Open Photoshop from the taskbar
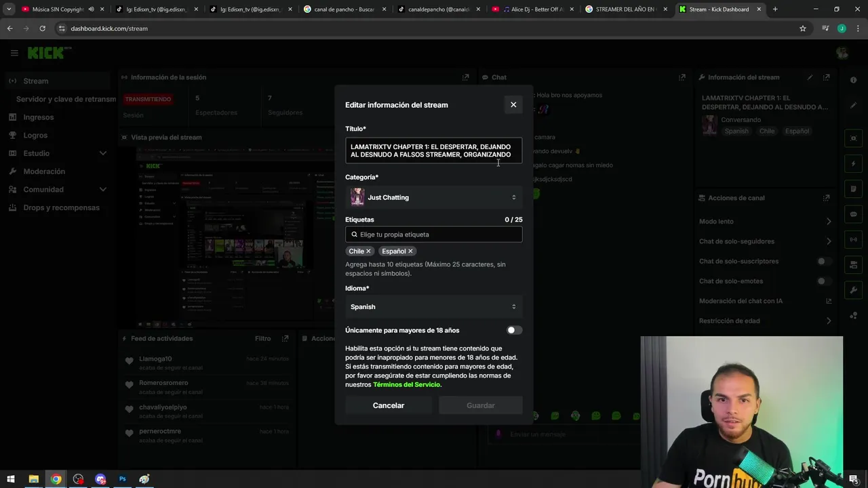The height and width of the screenshot is (488, 868). tap(122, 479)
